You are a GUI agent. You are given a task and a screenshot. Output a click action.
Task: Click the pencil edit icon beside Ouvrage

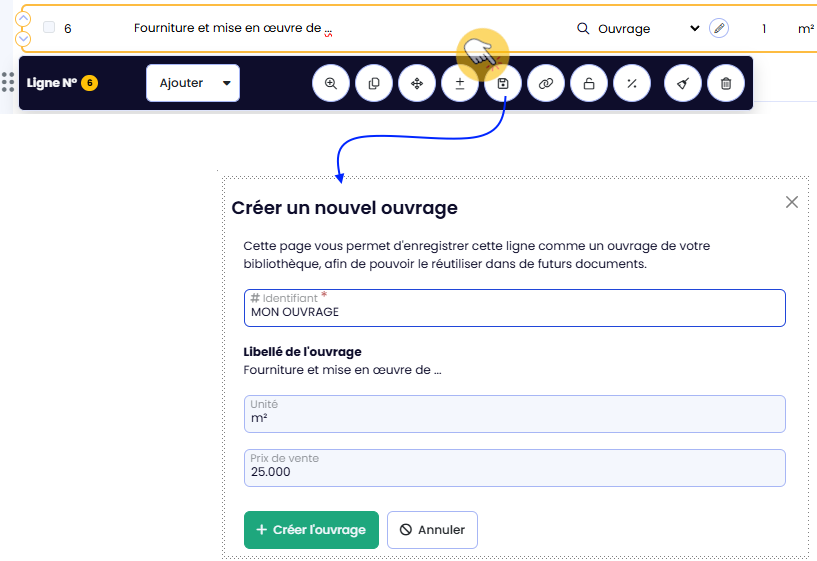tap(718, 28)
